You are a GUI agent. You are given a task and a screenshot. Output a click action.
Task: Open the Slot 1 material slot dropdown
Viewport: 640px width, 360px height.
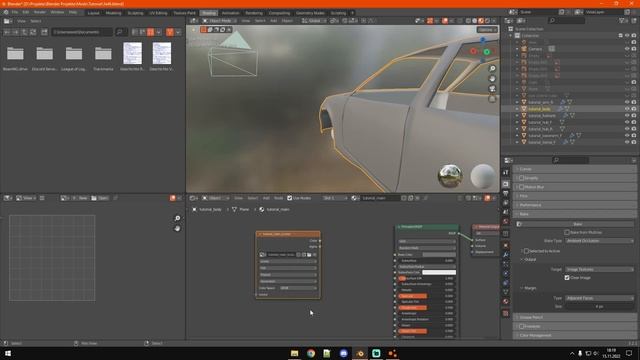tap(335, 198)
